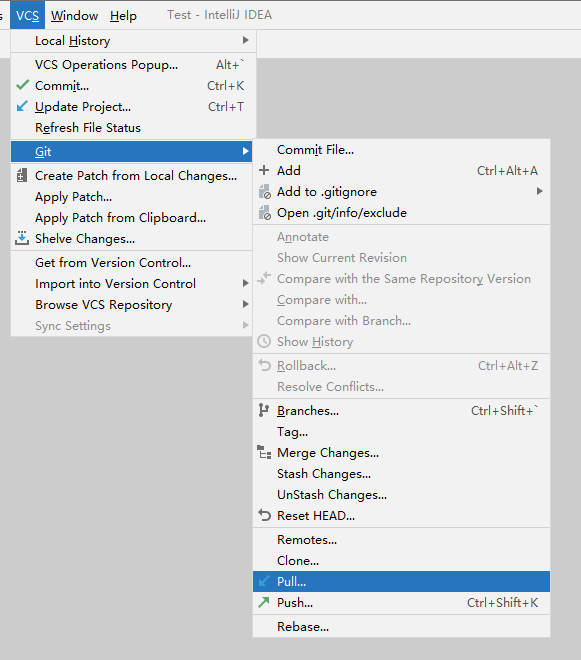Click the Merge Changes tree icon
This screenshot has width=581, height=660.
click(264, 452)
